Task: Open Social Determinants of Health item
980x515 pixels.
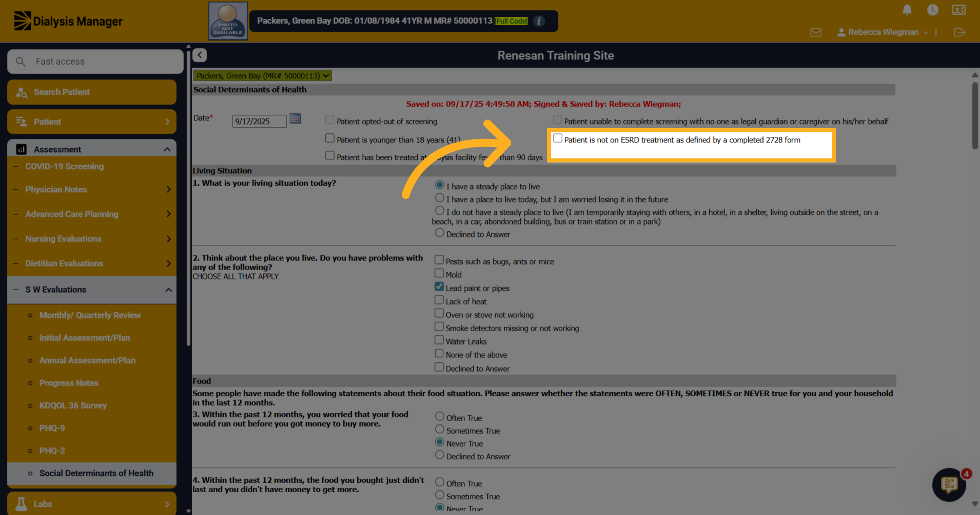Action: tap(96, 473)
